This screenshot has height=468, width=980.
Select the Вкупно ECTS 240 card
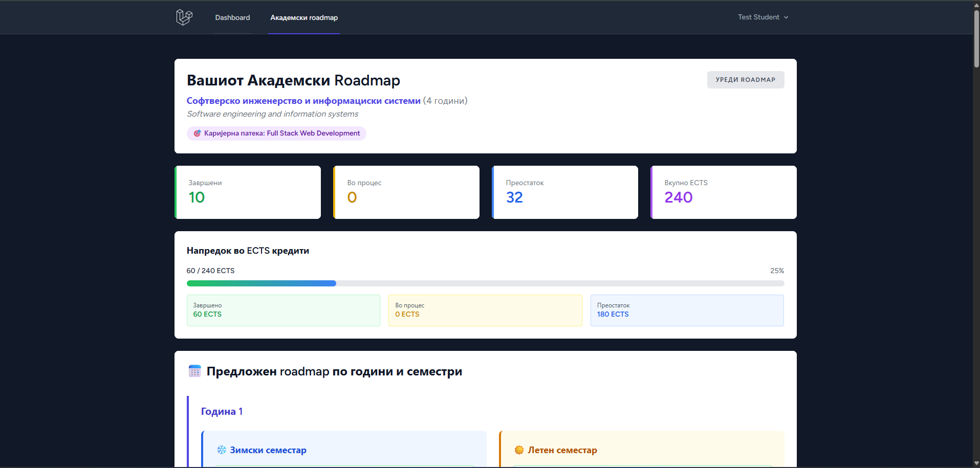click(724, 192)
